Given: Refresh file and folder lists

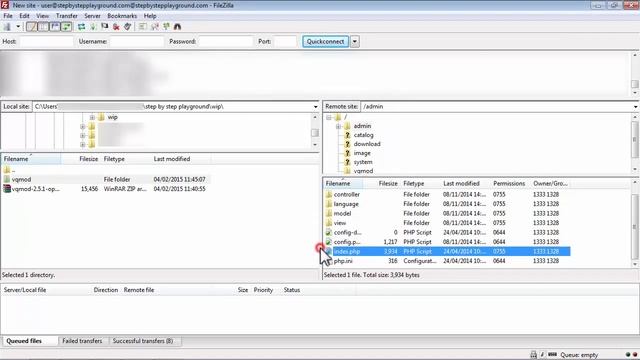Looking at the screenshot, I should pyautogui.click(x=82, y=27).
